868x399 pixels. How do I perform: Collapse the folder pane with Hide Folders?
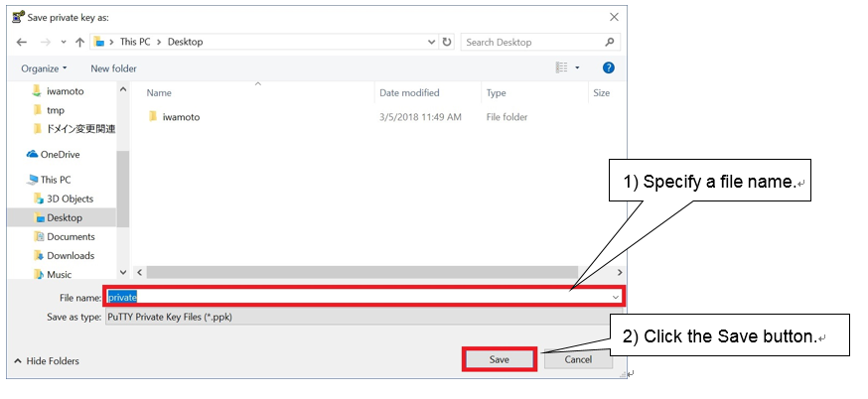pos(48,360)
